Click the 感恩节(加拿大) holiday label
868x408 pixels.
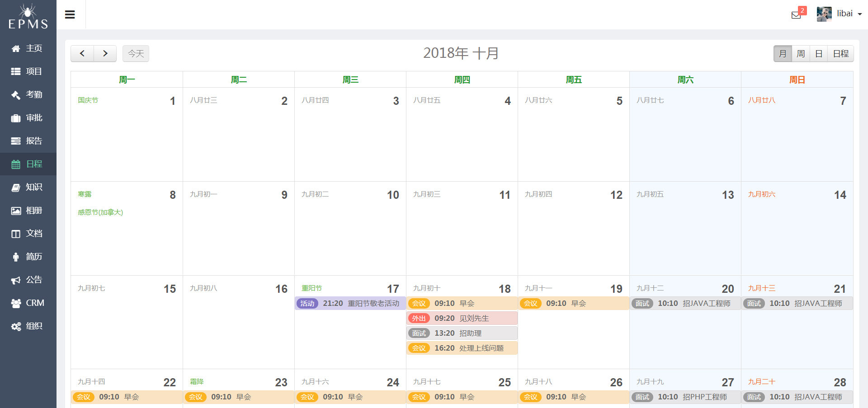tap(100, 212)
